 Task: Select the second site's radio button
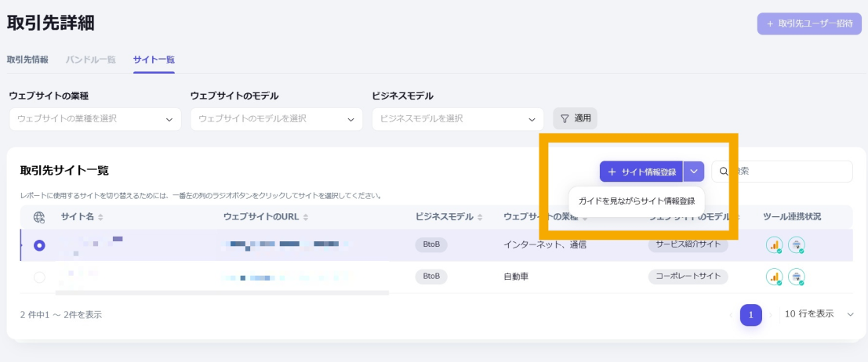[39, 277]
